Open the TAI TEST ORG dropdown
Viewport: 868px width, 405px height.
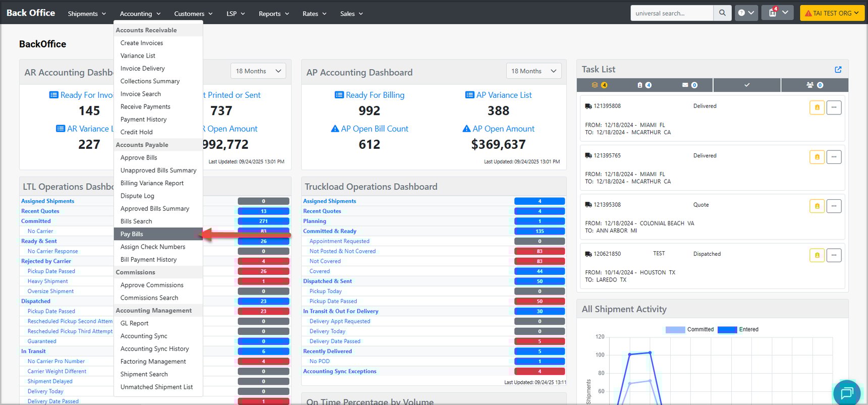click(x=832, y=13)
